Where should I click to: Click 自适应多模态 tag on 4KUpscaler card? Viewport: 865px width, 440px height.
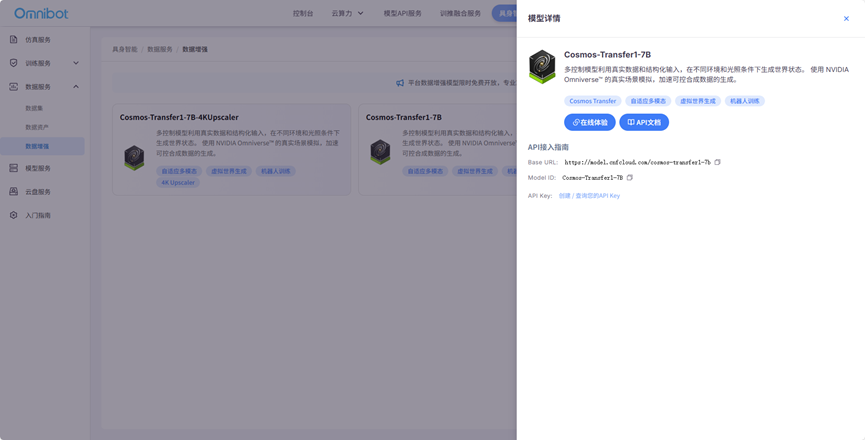pos(179,171)
